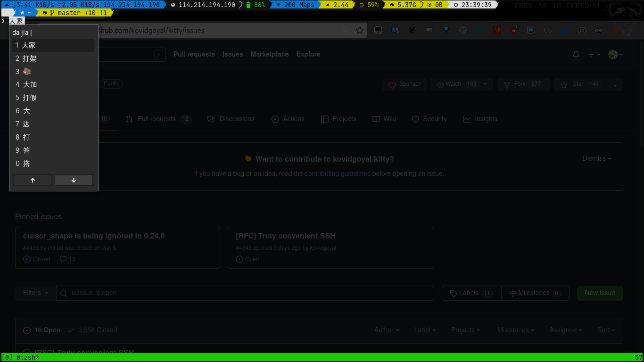Open GitHub notifications bell

[x=576, y=54]
